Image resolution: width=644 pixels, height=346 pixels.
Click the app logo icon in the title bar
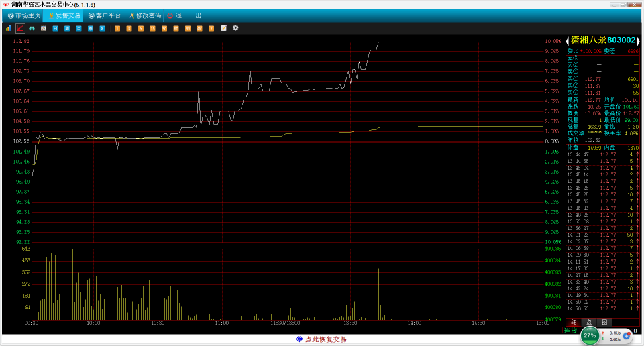coord(6,5)
